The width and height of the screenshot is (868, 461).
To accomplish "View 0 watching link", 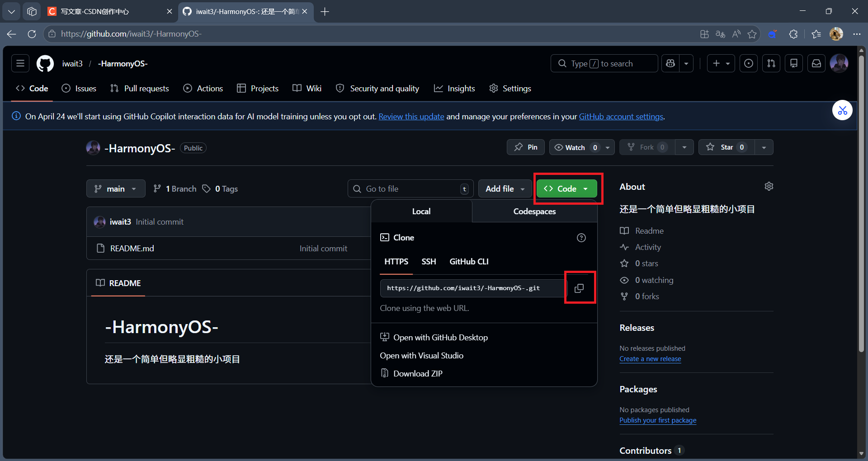I will pyautogui.click(x=647, y=280).
